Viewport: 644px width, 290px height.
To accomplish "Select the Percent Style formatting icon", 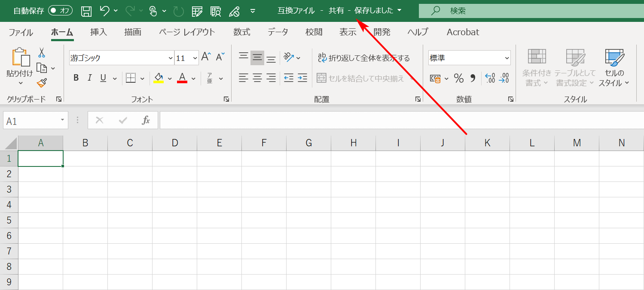I will [x=458, y=79].
